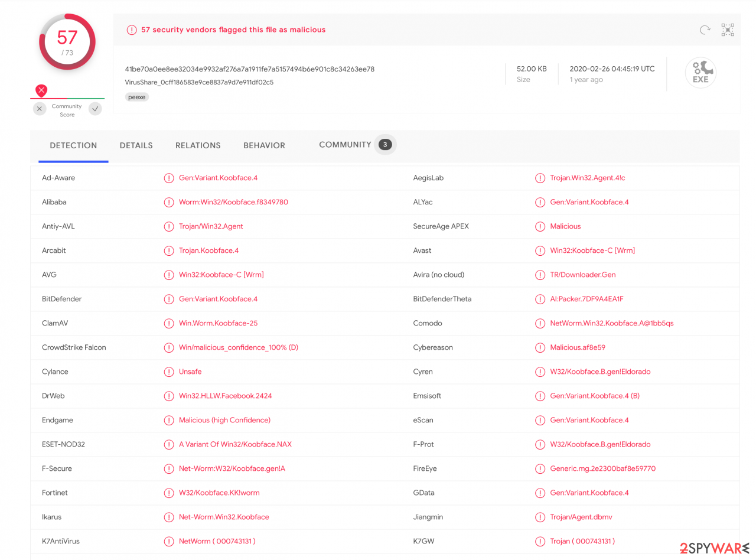Click Malicious (high Confidence) Endgame result
Screen dimensions: 756x560
point(224,420)
